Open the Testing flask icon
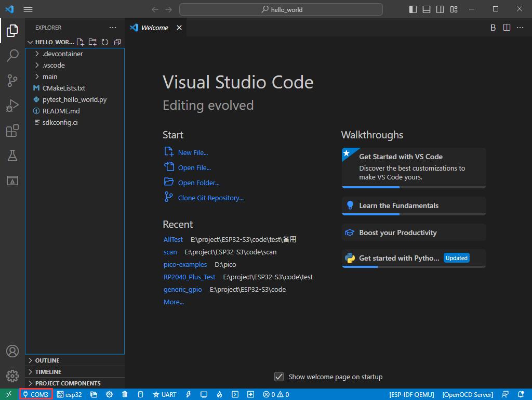 click(12, 155)
